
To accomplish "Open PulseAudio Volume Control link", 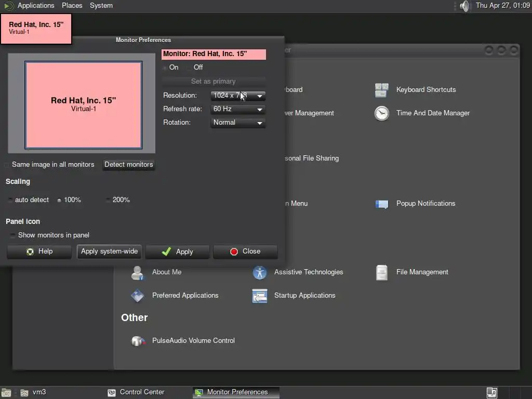I will click(x=193, y=341).
